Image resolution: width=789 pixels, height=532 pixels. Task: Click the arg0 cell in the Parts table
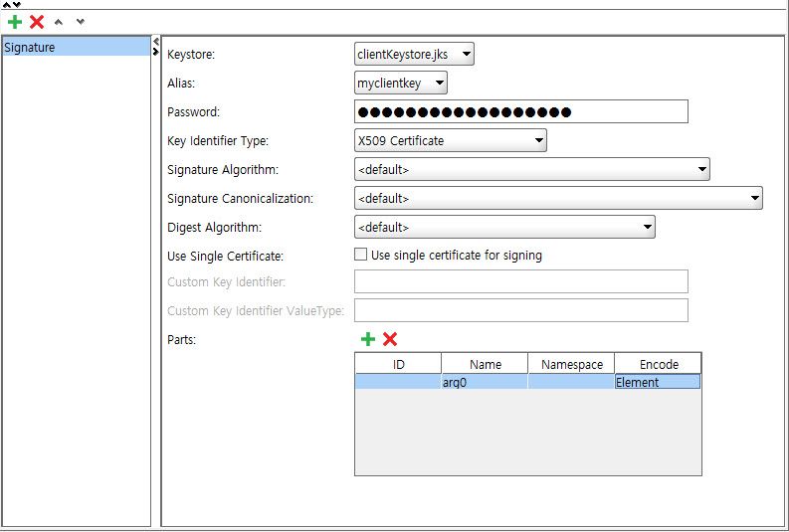coord(485,382)
